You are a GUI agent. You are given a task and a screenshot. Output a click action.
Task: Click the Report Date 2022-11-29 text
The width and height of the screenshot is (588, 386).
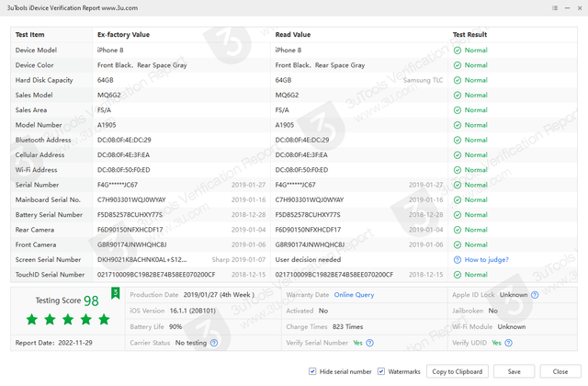coord(53,343)
